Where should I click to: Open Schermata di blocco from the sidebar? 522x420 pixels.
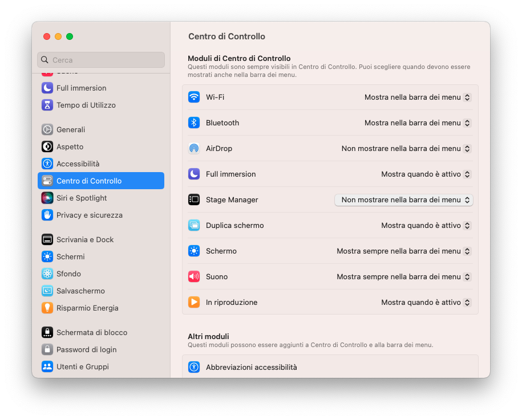point(101,333)
